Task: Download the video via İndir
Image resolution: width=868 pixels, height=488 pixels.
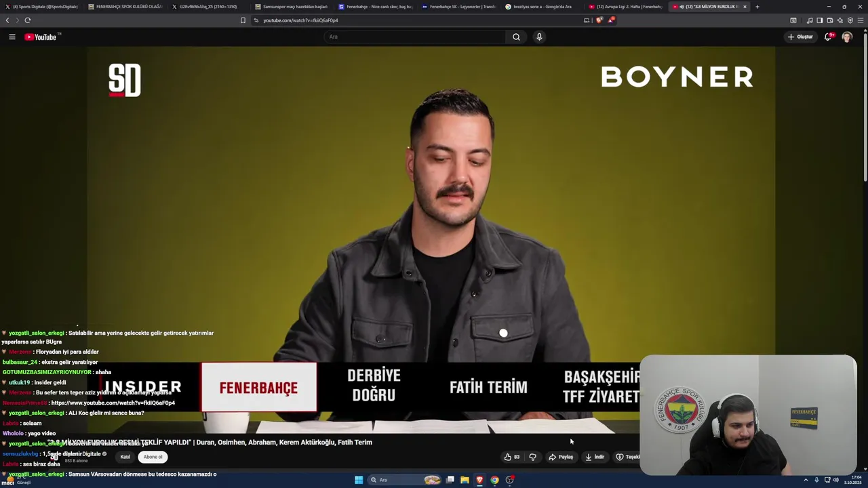Action: coord(595,457)
